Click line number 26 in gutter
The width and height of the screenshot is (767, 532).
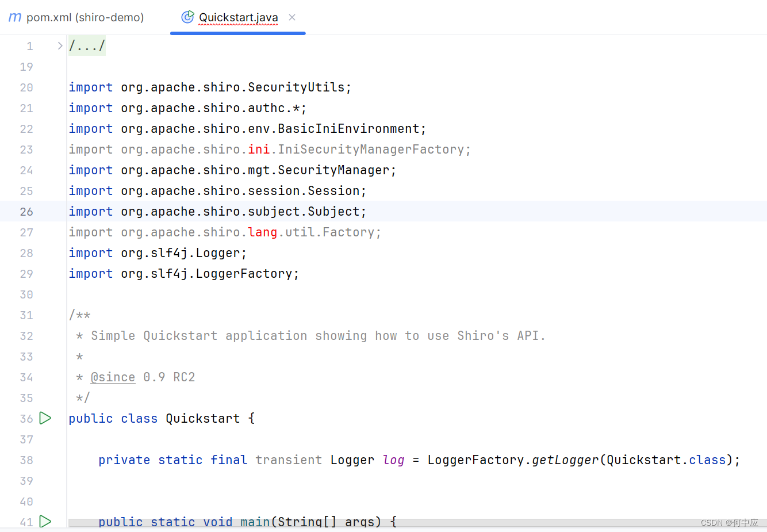[26, 212]
